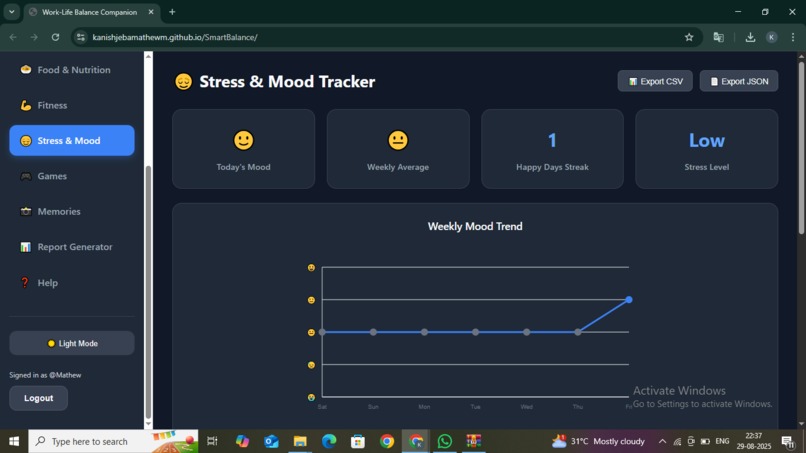
Task: Go to Memories page
Action: pos(71,211)
